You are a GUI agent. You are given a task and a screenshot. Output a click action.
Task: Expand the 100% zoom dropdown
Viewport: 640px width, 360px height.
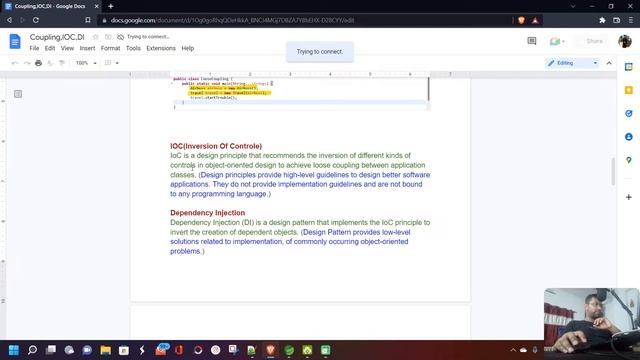[x=86, y=63]
